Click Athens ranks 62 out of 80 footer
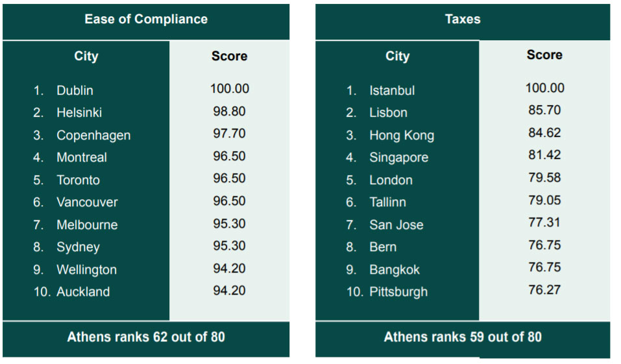This screenshot has width=621, height=364. click(x=146, y=337)
